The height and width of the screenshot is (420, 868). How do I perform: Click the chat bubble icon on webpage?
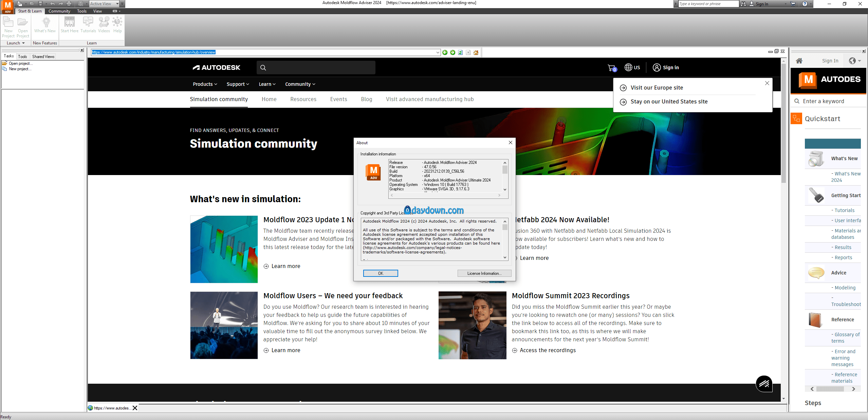[x=764, y=384]
